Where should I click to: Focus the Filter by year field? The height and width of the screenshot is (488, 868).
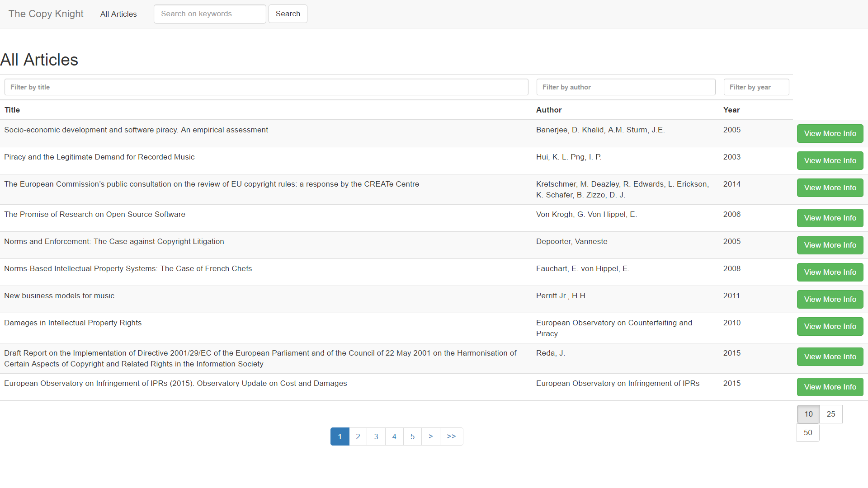point(756,87)
